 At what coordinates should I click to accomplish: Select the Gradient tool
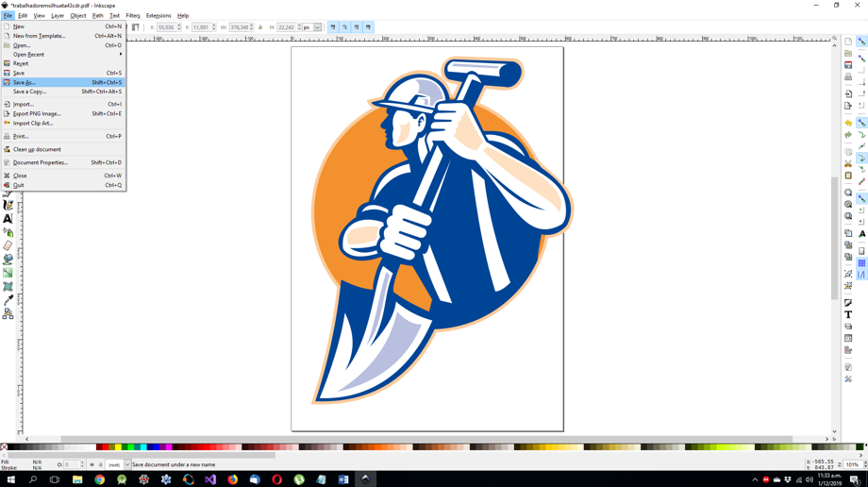click(8, 273)
